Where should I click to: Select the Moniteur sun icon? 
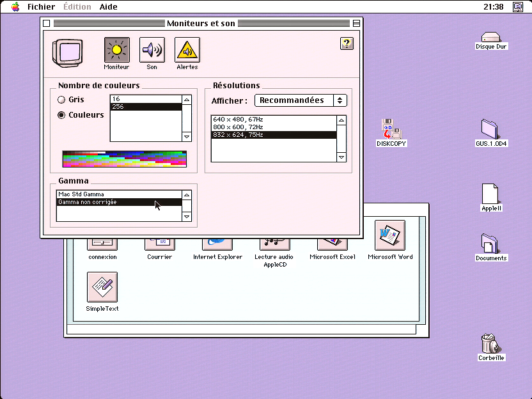(x=117, y=50)
